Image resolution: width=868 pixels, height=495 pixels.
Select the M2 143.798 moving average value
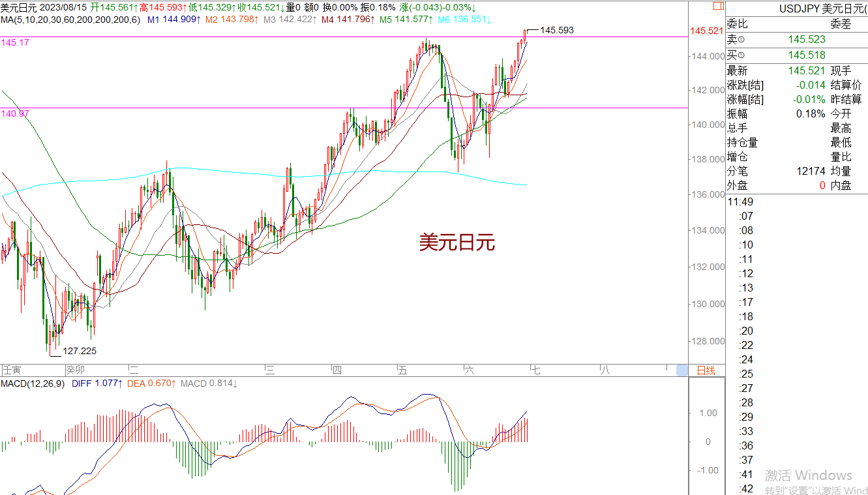point(232,20)
